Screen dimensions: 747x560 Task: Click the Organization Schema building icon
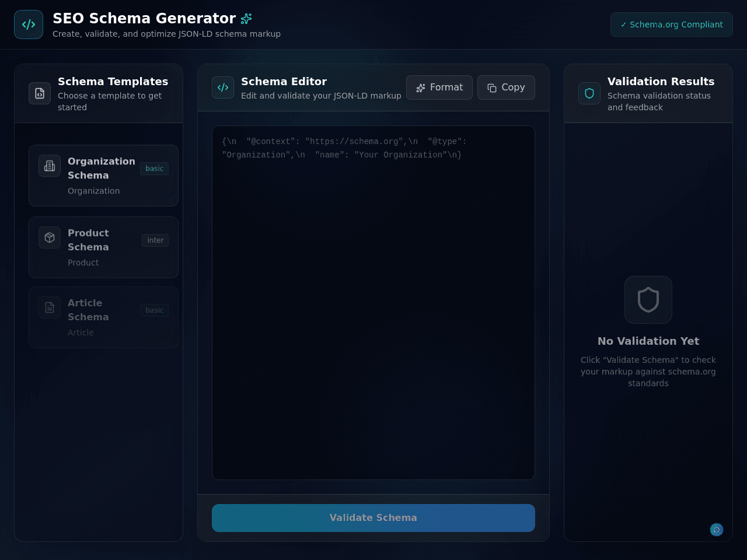coord(50,166)
